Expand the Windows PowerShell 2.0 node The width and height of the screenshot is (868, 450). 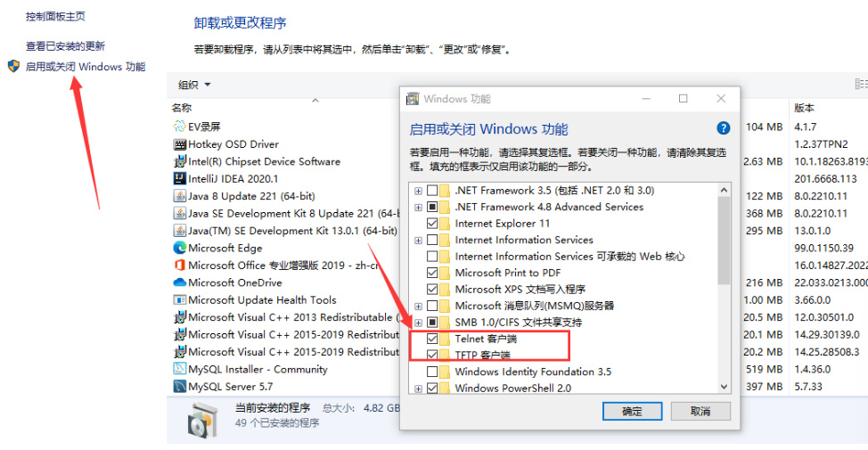(x=419, y=389)
